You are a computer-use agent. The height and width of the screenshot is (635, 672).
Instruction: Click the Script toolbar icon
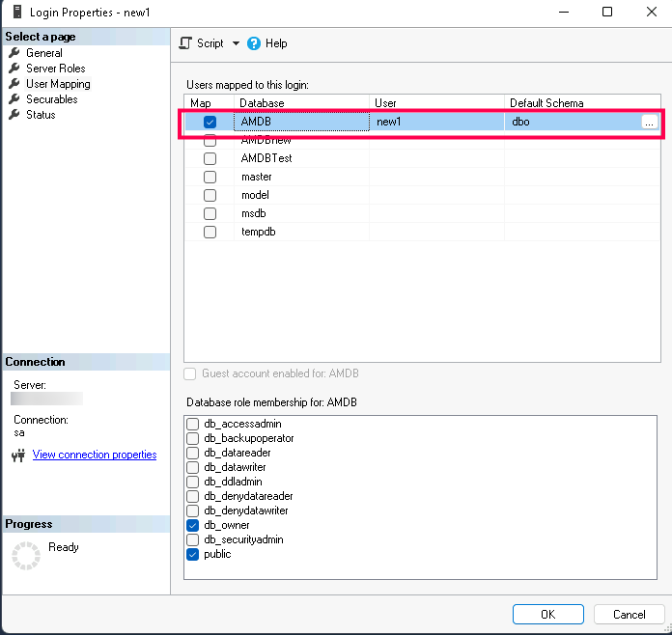(x=186, y=43)
